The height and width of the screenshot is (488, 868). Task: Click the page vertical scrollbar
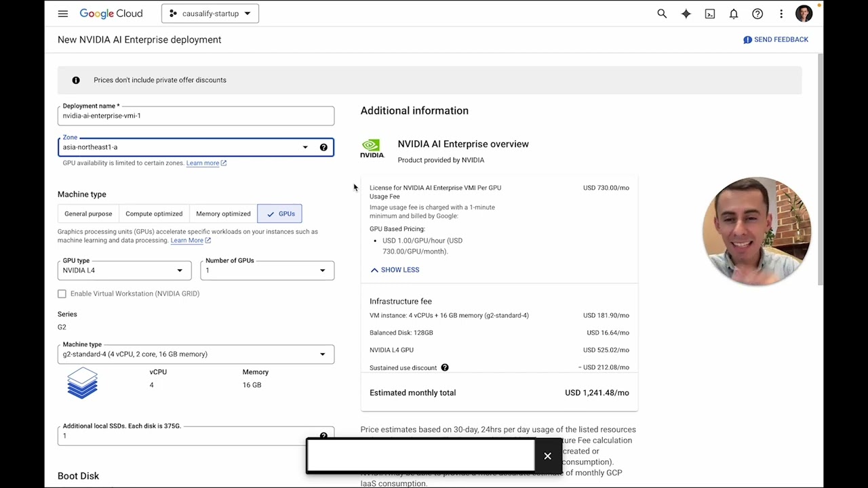821,169
